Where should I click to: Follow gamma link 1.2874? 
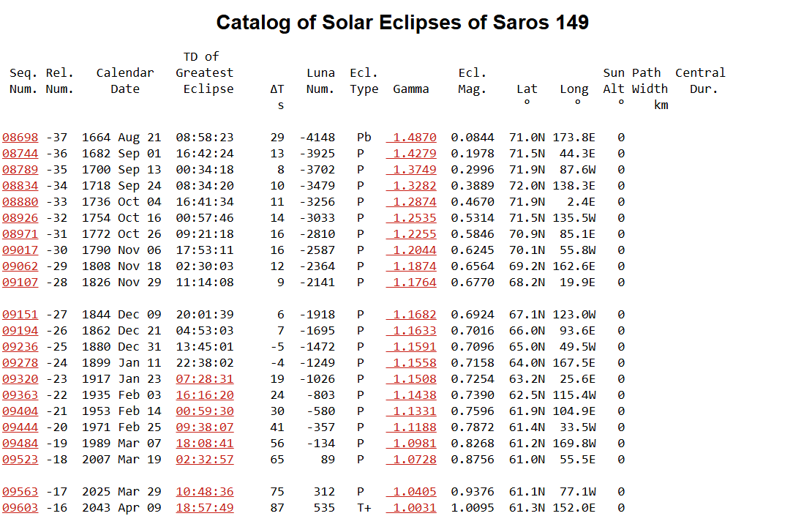[411, 201]
